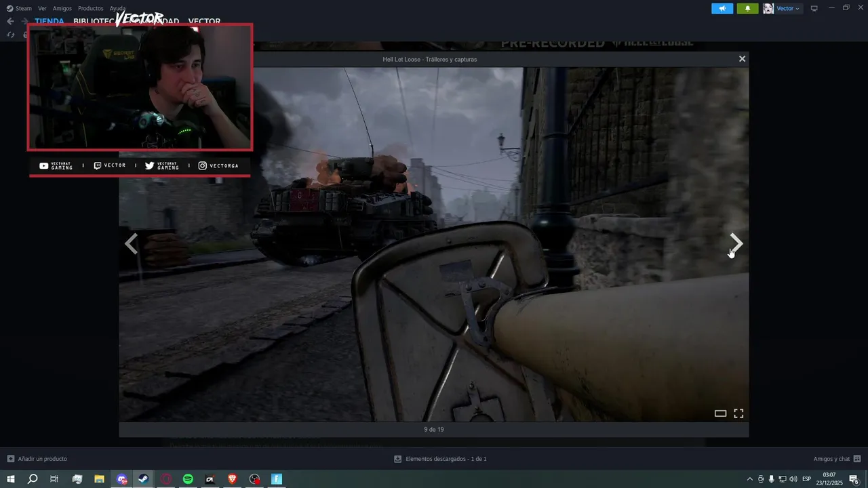Image resolution: width=868 pixels, height=488 pixels.
Task: Open the Amigos menu
Action: tap(62, 8)
